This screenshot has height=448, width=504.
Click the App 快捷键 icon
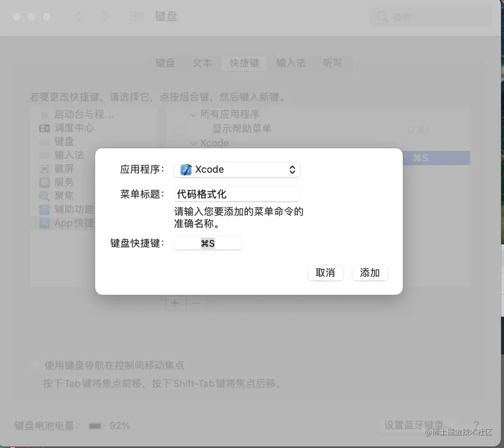(45, 223)
